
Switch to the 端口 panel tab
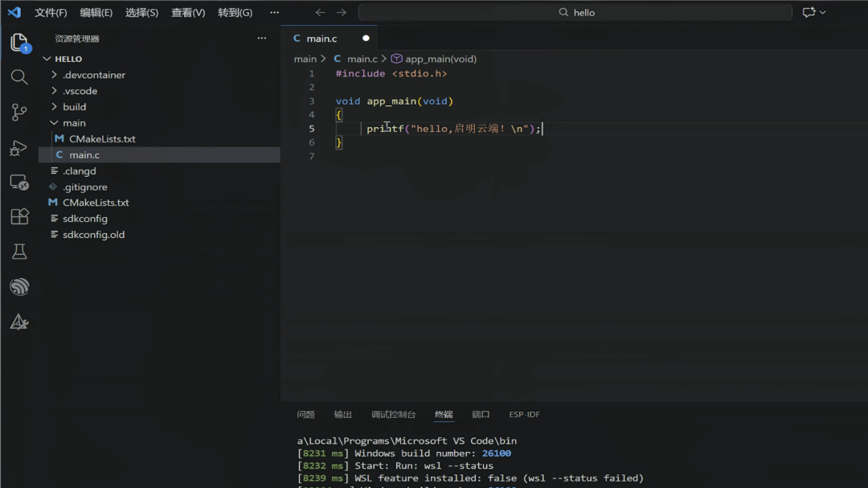481,414
